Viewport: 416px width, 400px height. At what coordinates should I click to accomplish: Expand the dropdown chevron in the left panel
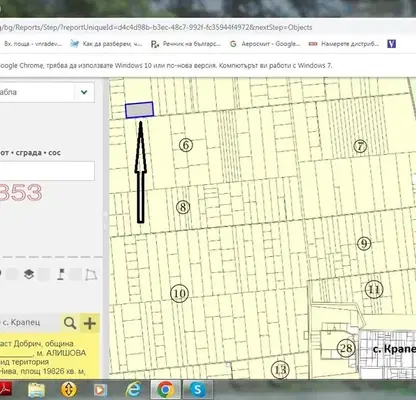tap(84, 92)
